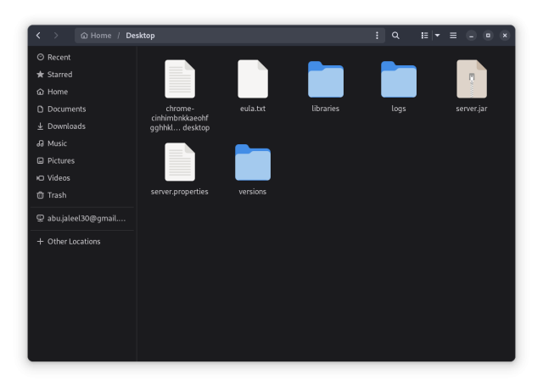Expand the view options dropdown arrow

[x=437, y=36]
